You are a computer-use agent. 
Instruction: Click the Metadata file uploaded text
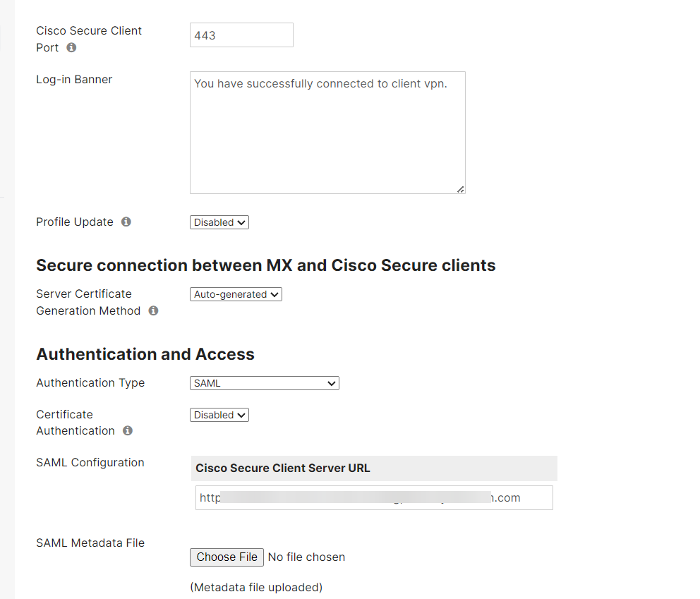pyautogui.click(x=254, y=587)
